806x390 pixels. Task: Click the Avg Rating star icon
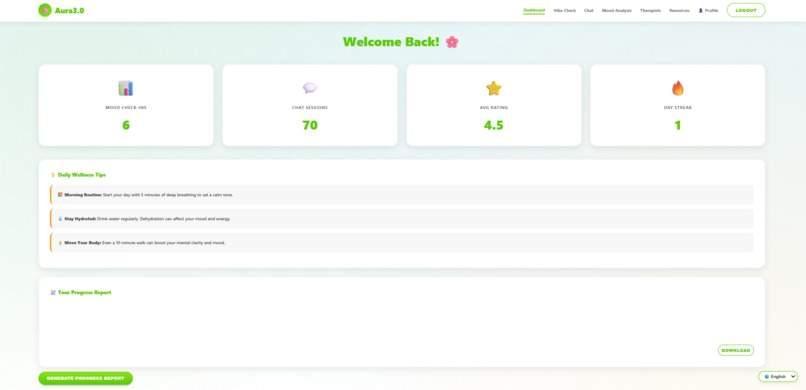493,88
